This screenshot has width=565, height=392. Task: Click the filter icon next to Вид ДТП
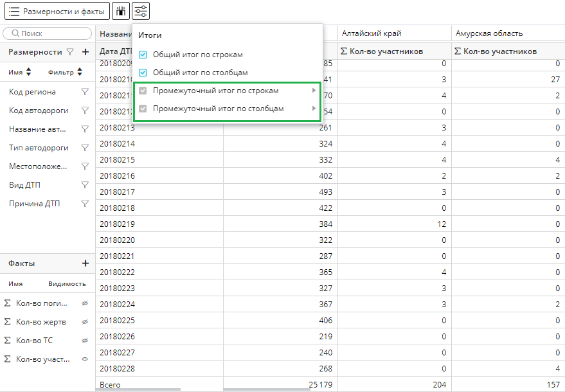tap(84, 185)
